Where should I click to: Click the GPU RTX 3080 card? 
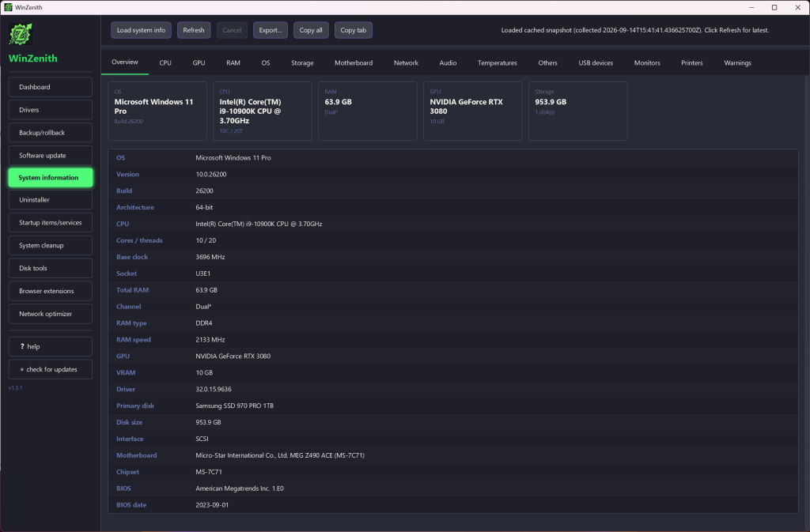point(473,111)
